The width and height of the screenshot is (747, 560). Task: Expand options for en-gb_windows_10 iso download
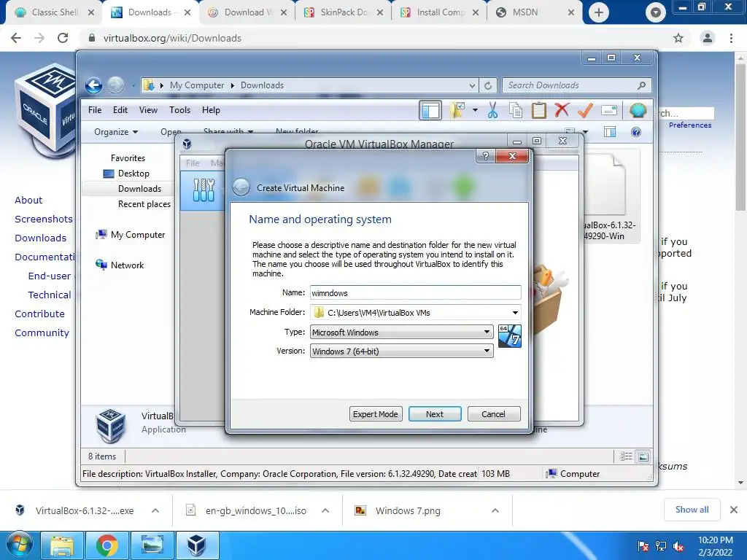tap(325, 510)
